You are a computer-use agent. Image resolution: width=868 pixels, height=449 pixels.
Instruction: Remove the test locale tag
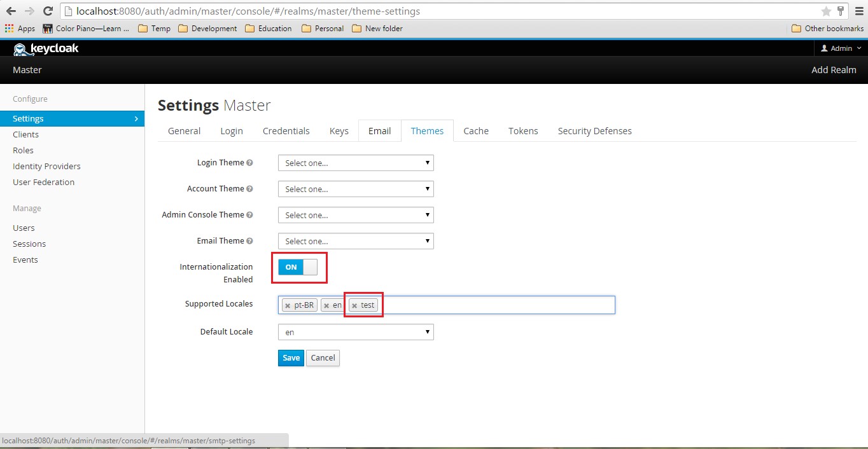[x=354, y=306]
